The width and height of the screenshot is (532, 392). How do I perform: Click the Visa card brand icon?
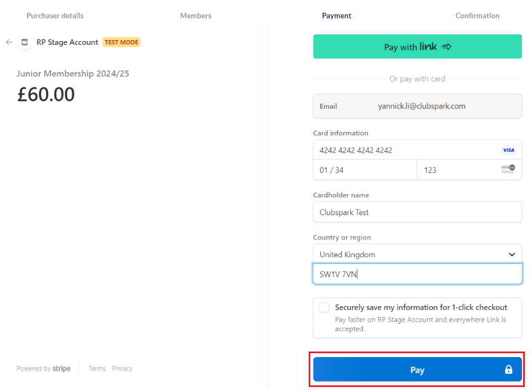[x=508, y=150]
